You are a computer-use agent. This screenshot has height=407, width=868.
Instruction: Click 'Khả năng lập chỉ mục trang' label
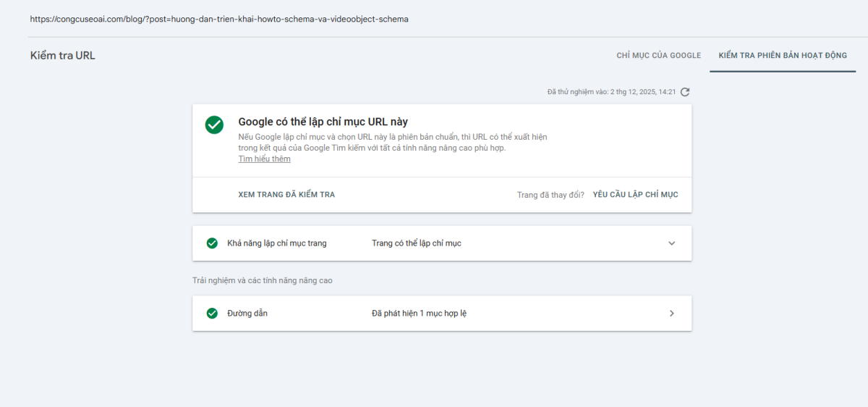tap(276, 243)
